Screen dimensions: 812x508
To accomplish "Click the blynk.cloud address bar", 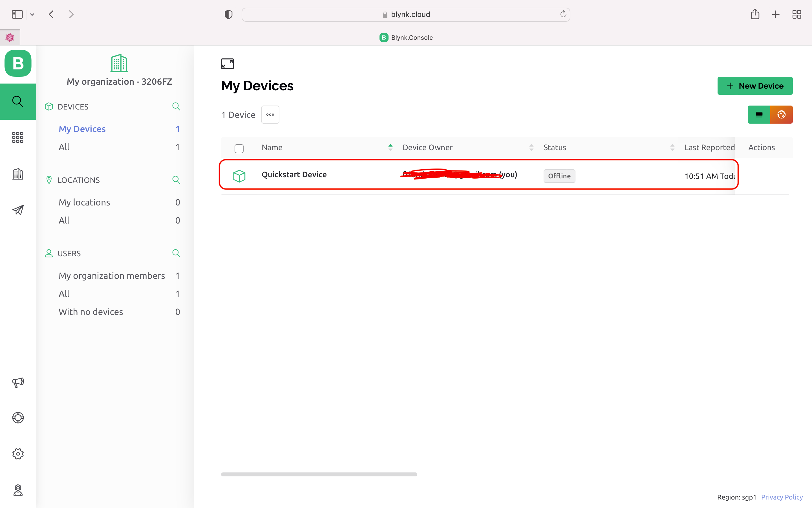I will (406, 14).
